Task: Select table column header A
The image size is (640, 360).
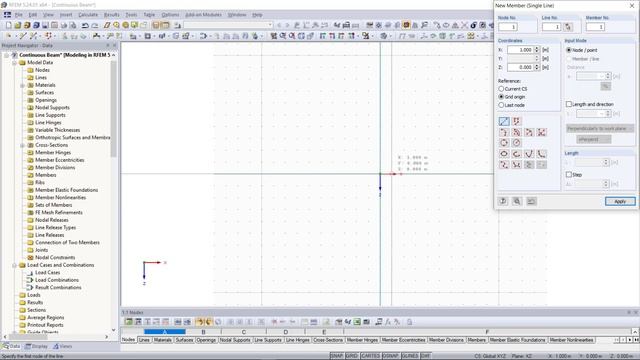Action: [x=165, y=332]
